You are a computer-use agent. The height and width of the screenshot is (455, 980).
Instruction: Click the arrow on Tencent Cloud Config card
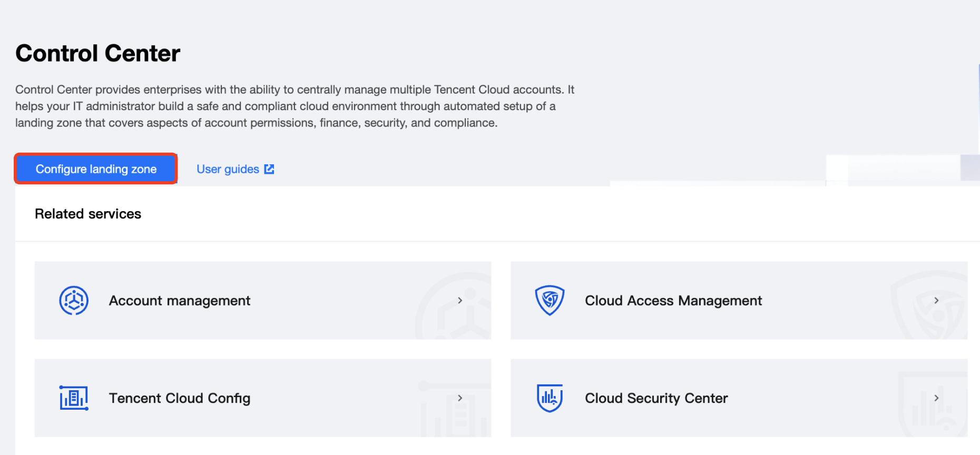[x=460, y=398]
